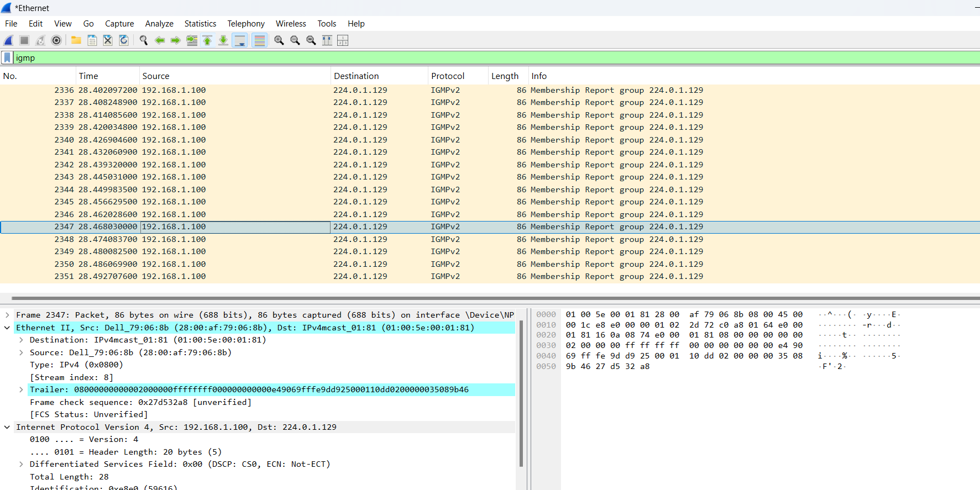The width and height of the screenshot is (980, 490).
Task: Open the Capture menu
Action: click(119, 24)
